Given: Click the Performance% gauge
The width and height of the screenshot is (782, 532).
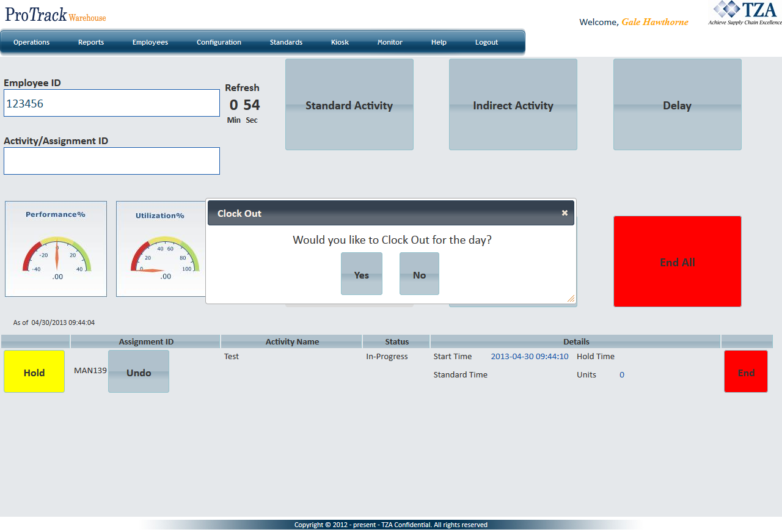Looking at the screenshot, I should [56, 249].
